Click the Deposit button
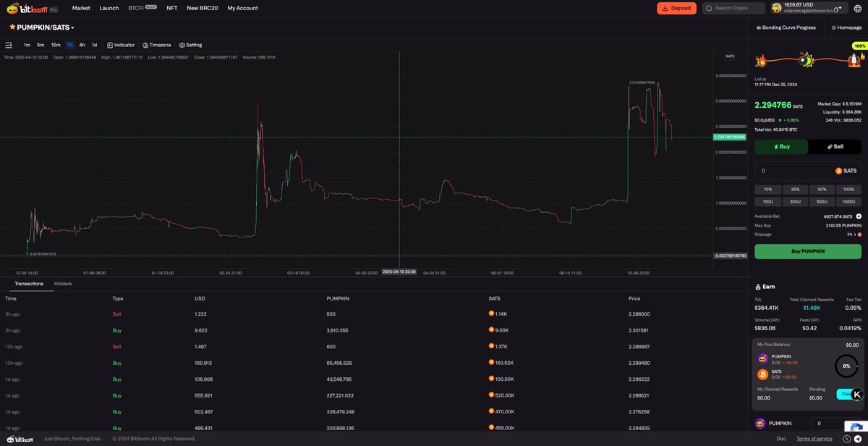 click(x=676, y=8)
